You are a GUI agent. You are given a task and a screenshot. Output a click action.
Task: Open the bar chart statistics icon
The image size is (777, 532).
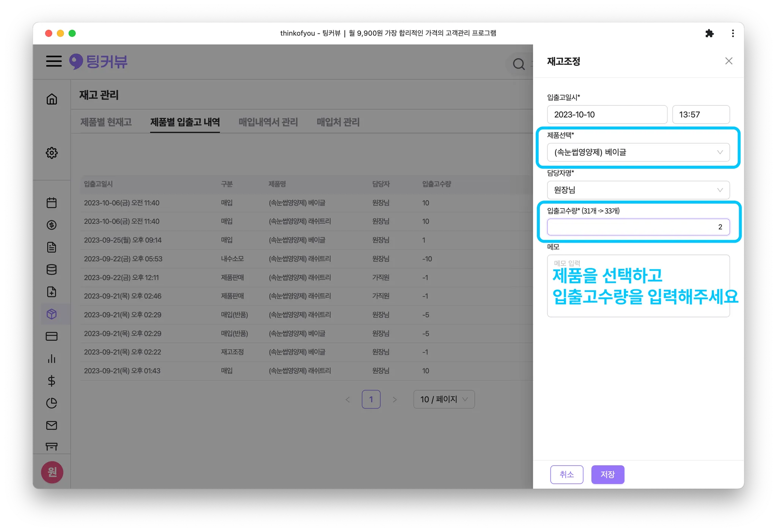pyautogui.click(x=52, y=359)
